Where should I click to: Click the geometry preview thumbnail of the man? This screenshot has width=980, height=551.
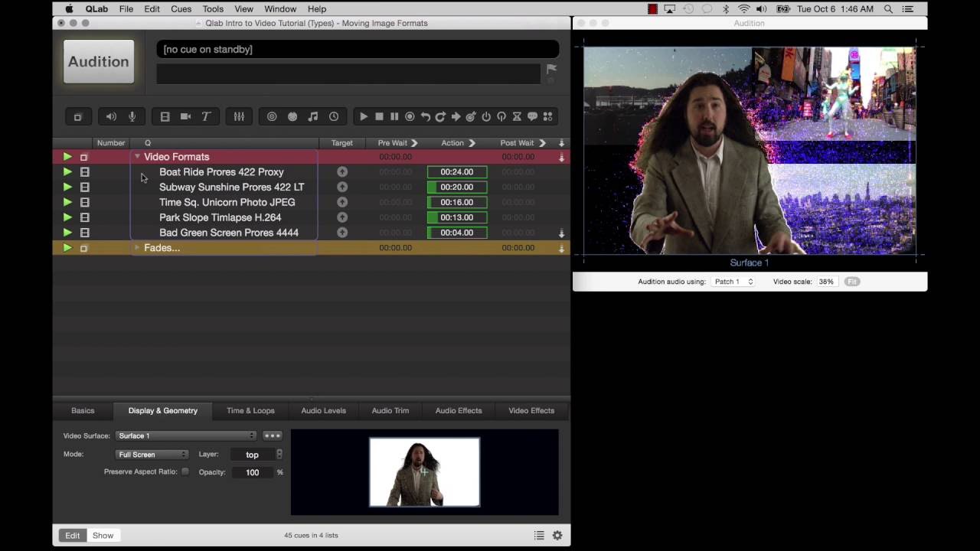pos(425,472)
